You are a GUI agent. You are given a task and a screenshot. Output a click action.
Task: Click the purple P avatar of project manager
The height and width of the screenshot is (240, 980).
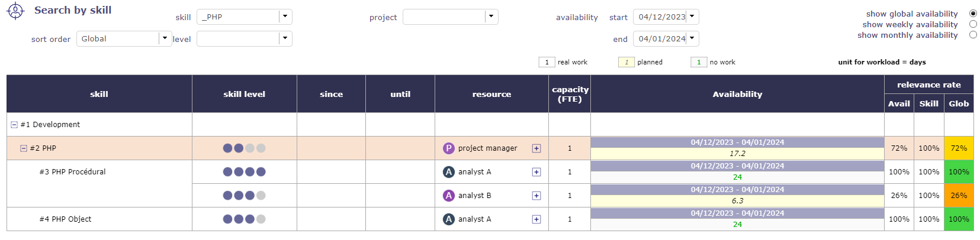[x=449, y=148]
